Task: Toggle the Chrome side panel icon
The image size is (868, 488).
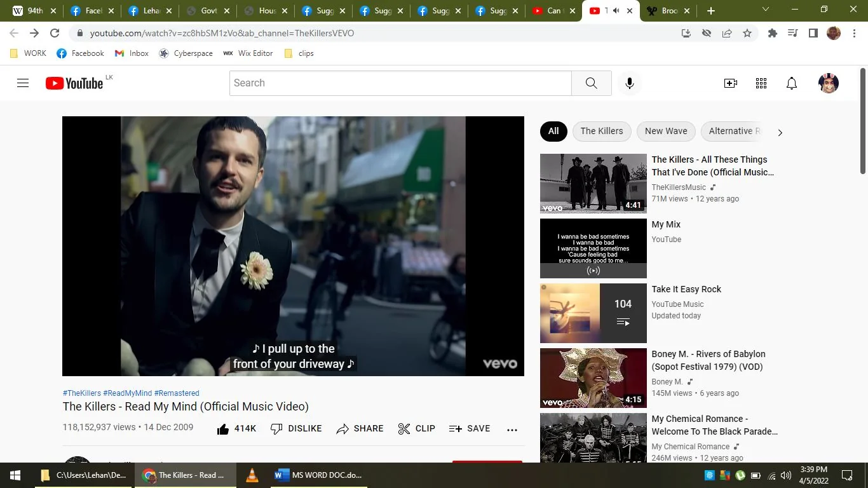Action: click(813, 33)
